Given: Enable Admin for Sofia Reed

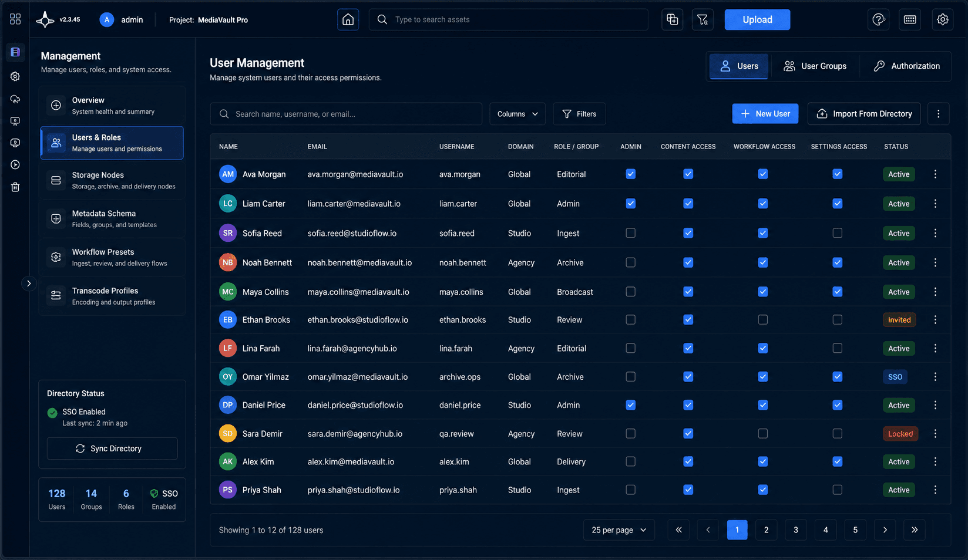Looking at the screenshot, I should [x=630, y=233].
